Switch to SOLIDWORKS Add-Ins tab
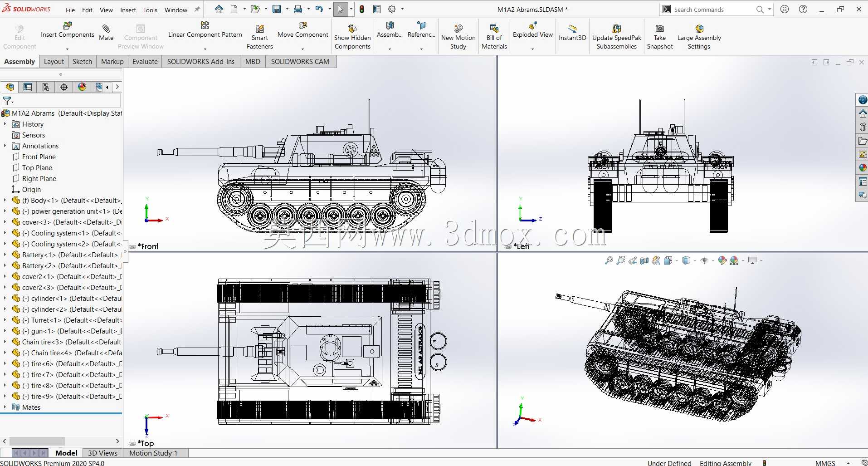The width and height of the screenshot is (868, 466). [x=201, y=62]
